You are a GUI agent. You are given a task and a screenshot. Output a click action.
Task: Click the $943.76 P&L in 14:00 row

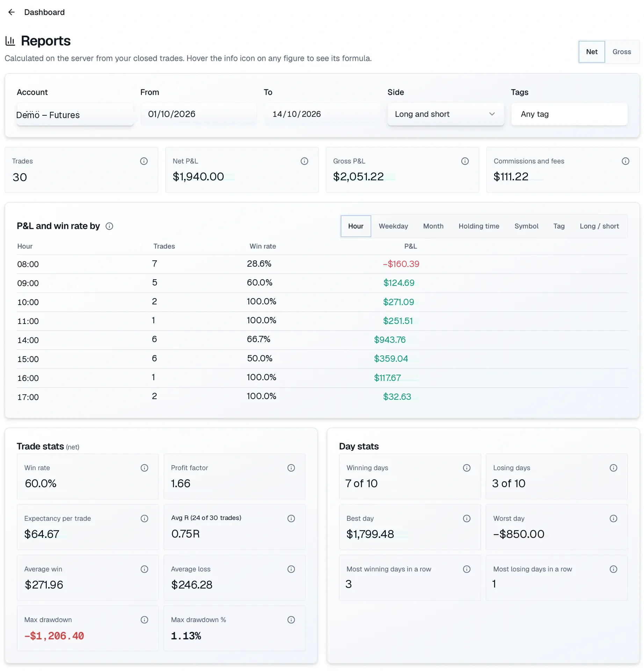pyautogui.click(x=390, y=340)
